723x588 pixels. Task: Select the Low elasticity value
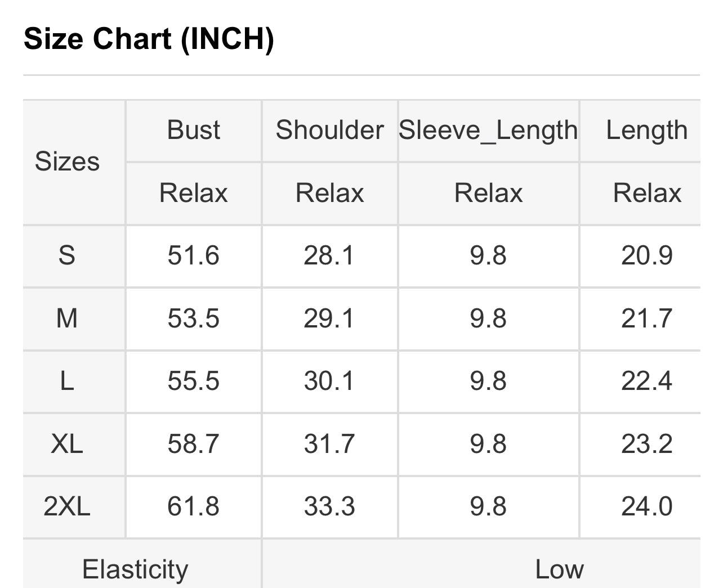tap(559, 569)
